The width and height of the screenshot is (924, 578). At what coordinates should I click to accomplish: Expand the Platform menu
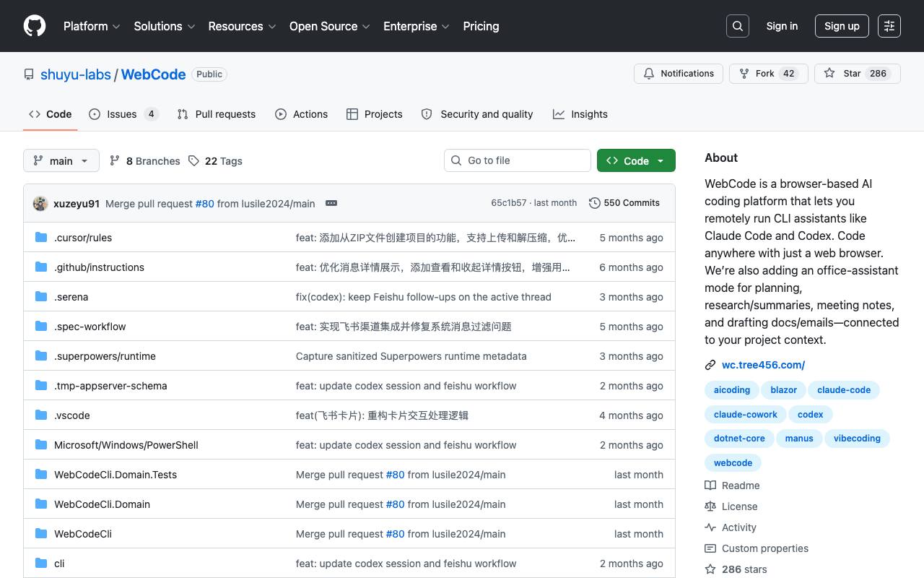pos(92,26)
